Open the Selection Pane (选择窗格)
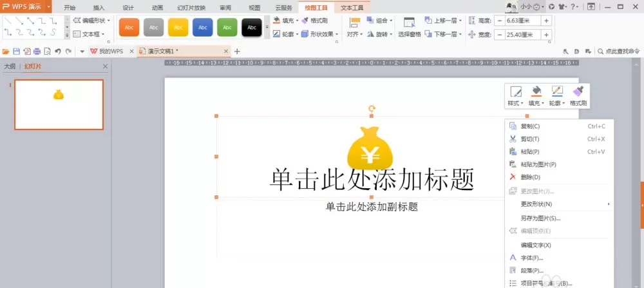Screen dimensions: 644x288 coord(409,28)
